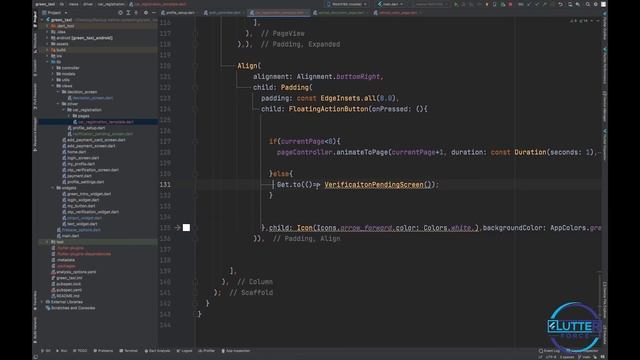Click Expand All icon in Project panel header
The width and height of the screenshot is (640, 360).
128,13
